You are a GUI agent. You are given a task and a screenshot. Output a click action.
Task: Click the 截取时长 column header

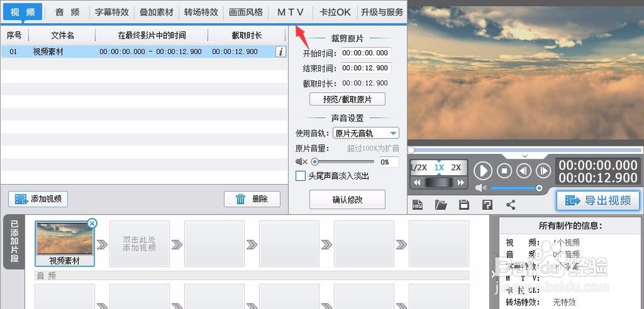[x=247, y=35]
